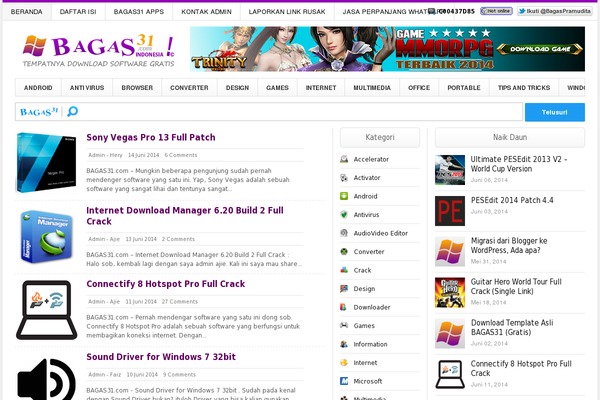Open the LAPORKAN LINK RUSAK menu item
600x400 pixels.
coord(287,12)
